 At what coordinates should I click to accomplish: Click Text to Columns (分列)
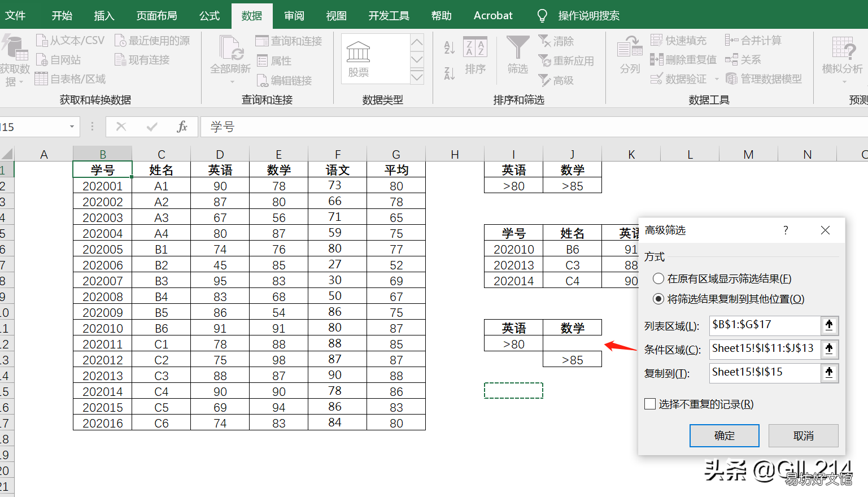pyautogui.click(x=630, y=55)
